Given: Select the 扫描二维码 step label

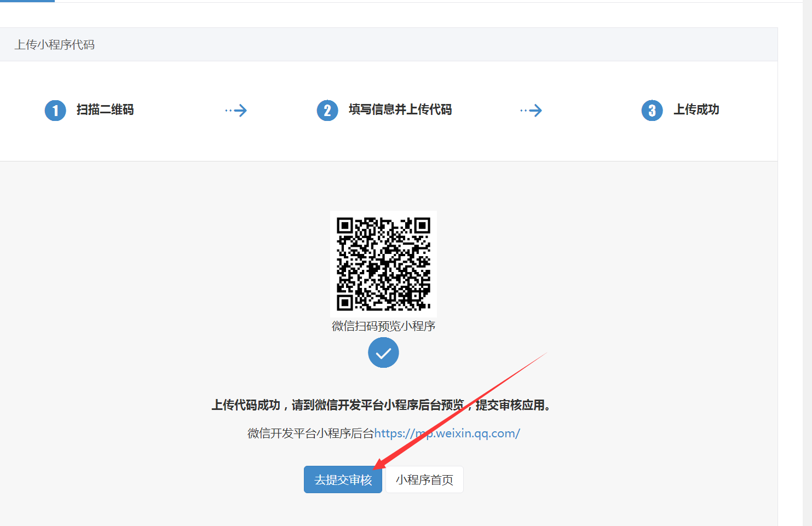Looking at the screenshot, I should pyautogui.click(x=105, y=109).
